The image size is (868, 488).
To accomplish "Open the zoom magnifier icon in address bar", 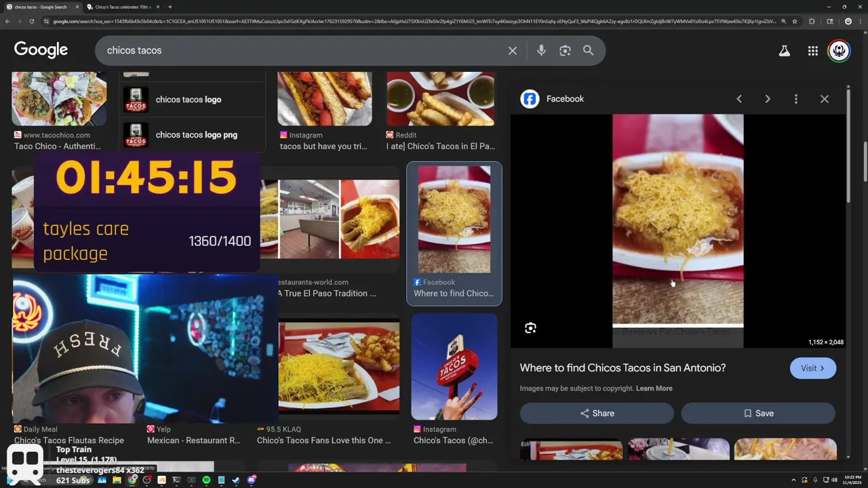I will pos(784,22).
